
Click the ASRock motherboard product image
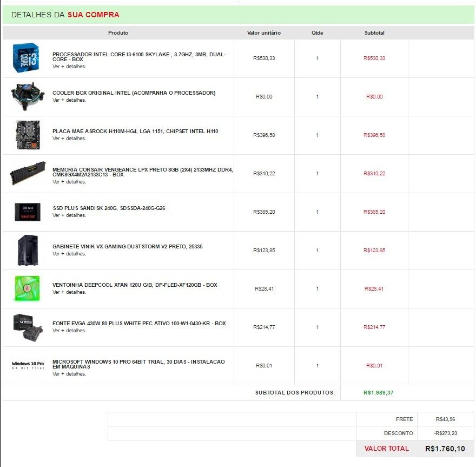coord(28,135)
